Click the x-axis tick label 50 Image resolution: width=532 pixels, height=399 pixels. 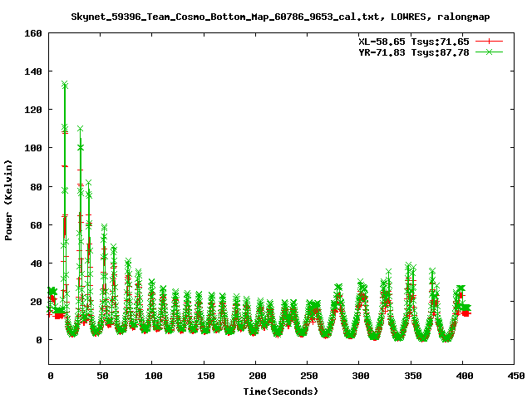click(102, 376)
